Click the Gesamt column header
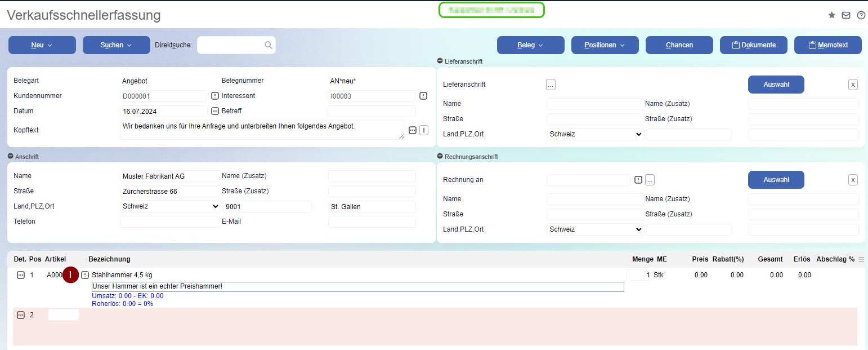This screenshot has height=350, width=868. pos(770,259)
